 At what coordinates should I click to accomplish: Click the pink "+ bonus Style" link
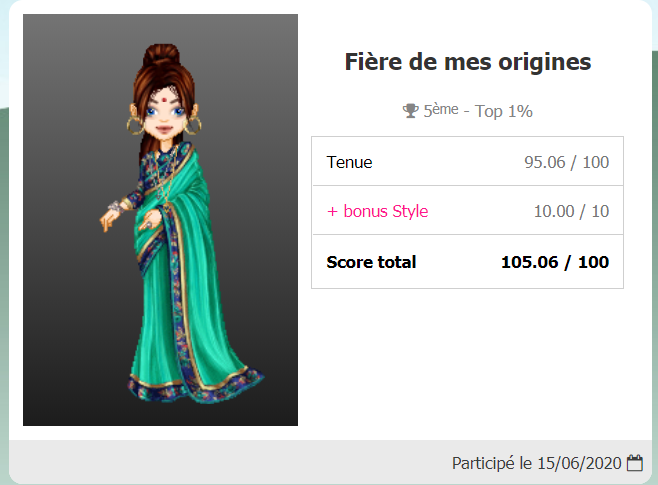(377, 211)
